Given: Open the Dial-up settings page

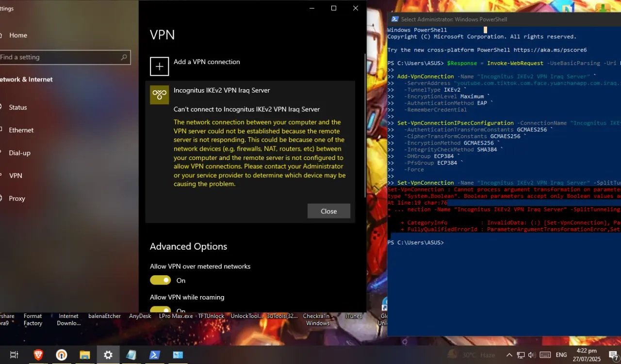Looking at the screenshot, I should coord(19,153).
